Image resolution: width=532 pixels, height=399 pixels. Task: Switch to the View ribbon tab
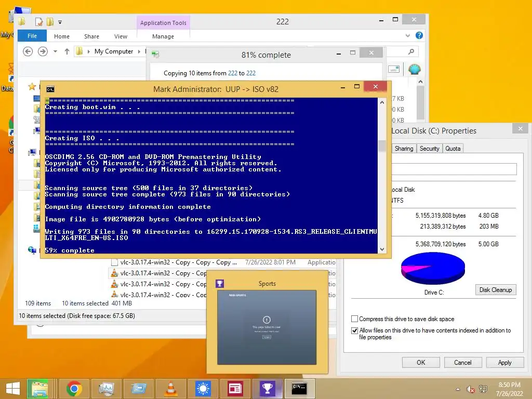coord(121,36)
